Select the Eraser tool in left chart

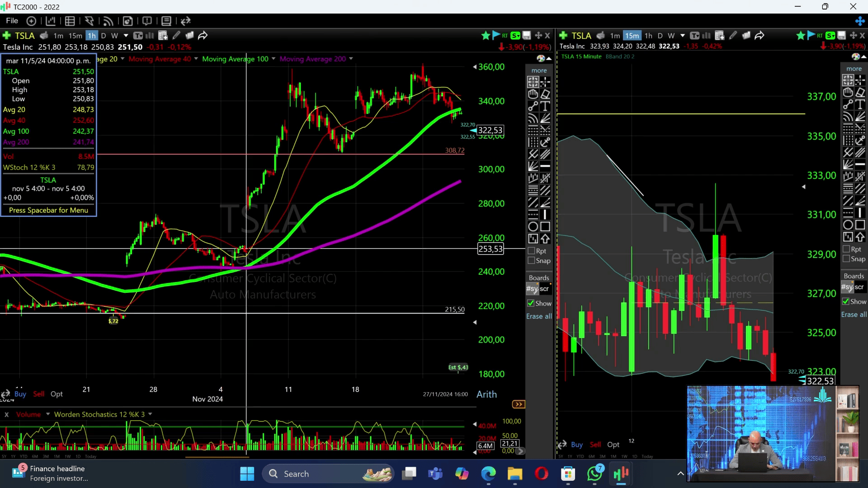[545, 94]
